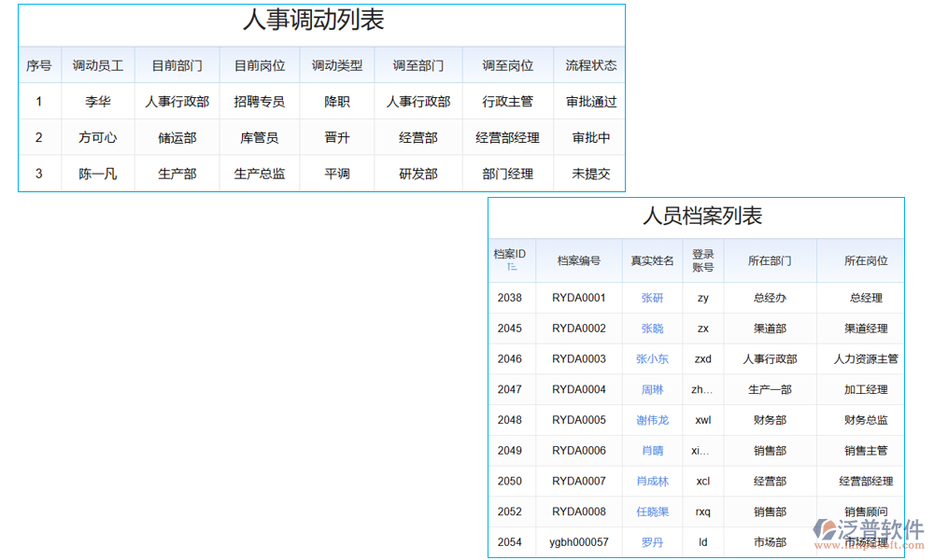The height and width of the screenshot is (560, 934).
Task: Open 张研's employee archive link
Action: click(x=652, y=298)
